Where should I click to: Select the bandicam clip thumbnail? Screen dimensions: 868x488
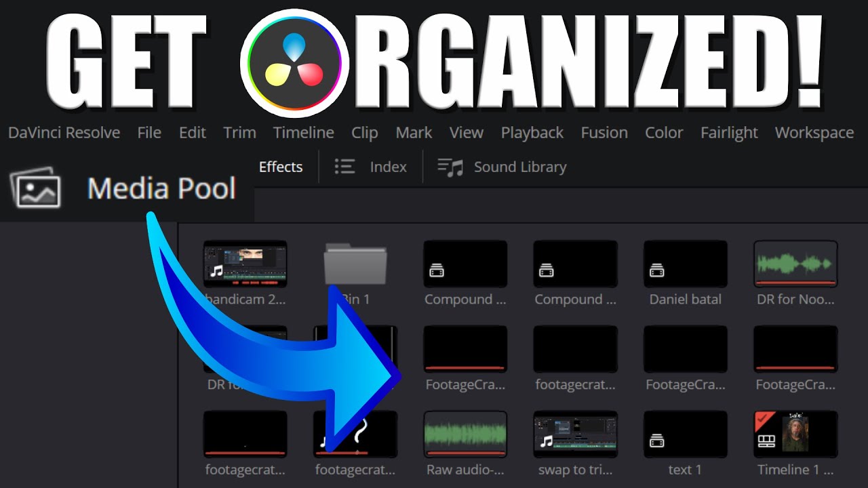[245, 264]
